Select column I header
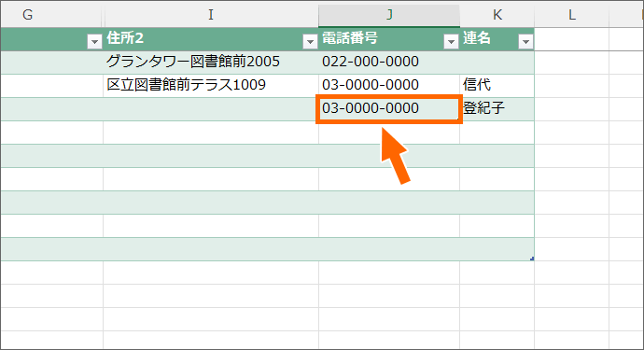The width and height of the screenshot is (644, 350). tap(211, 15)
